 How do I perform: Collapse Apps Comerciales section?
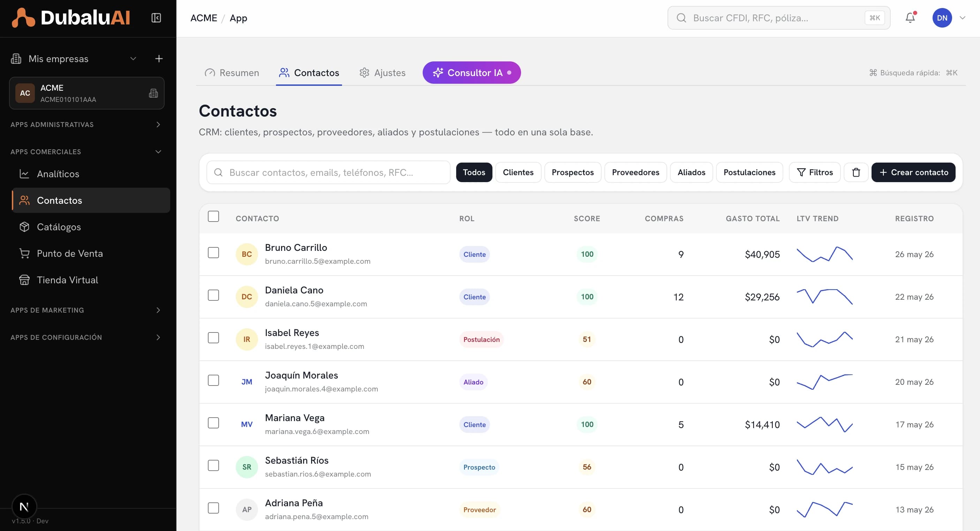[86, 151]
